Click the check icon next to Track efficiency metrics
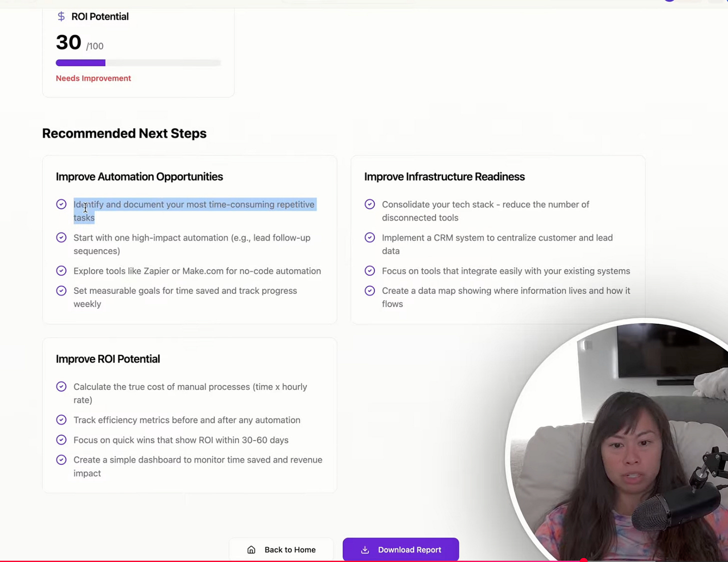This screenshot has width=728, height=562. pyautogui.click(x=61, y=420)
